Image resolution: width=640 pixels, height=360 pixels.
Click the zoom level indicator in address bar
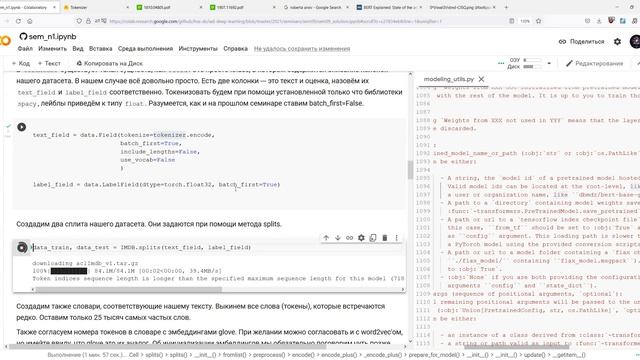point(525,21)
